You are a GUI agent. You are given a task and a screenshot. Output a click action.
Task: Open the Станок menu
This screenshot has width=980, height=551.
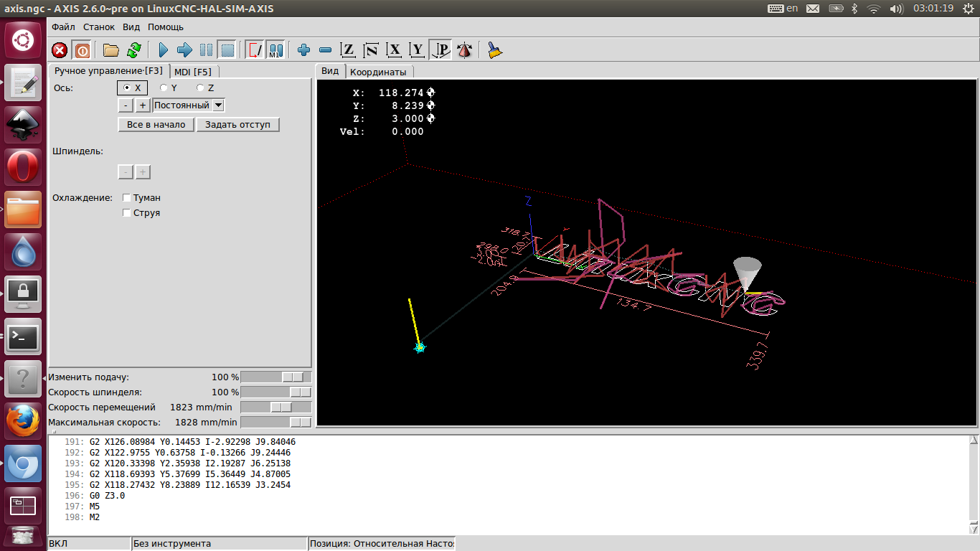[98, 27]
